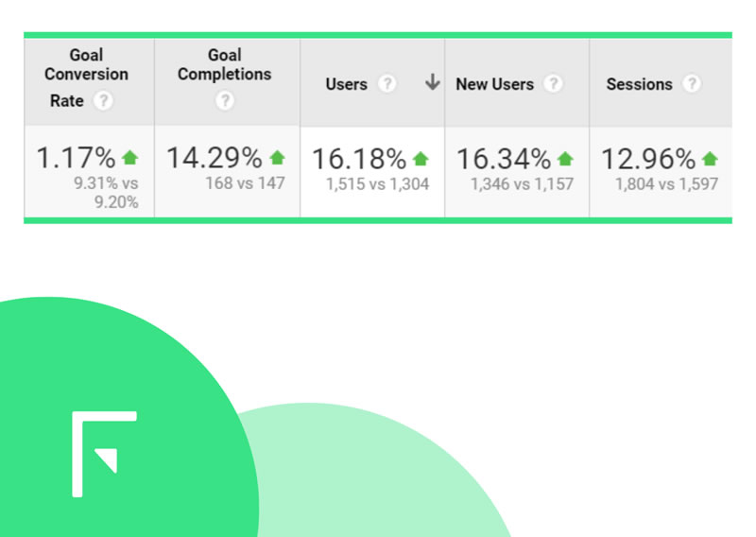Click green up arrow beside 16.18%
The width and height of the screenshot is (756, 537).
coord(421,158)
